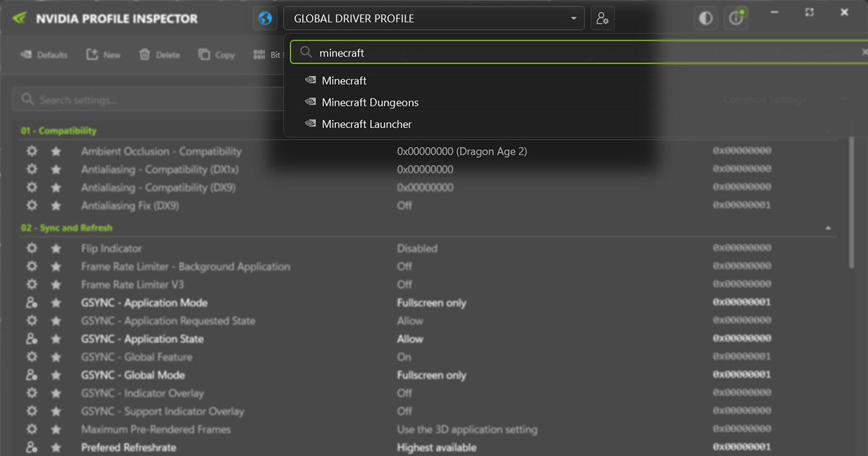Click gear icon for Frame Rate Limiter V3

31,284
